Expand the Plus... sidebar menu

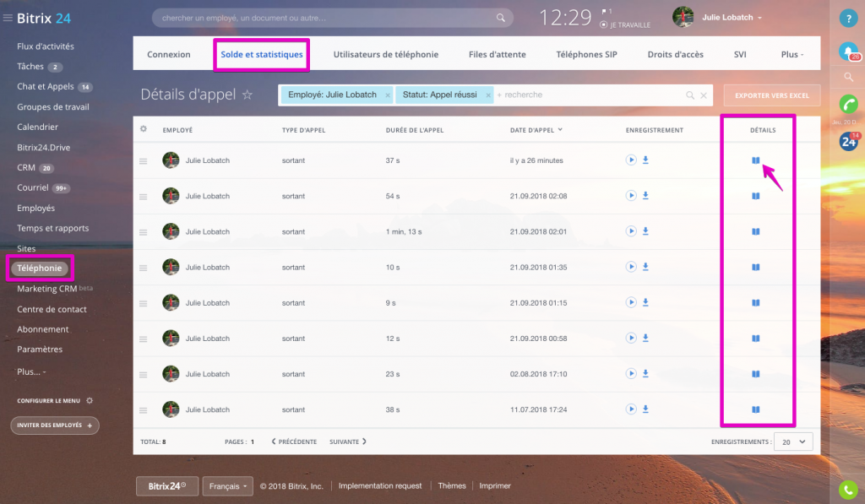pyautogui.click(x=31, y=371)
